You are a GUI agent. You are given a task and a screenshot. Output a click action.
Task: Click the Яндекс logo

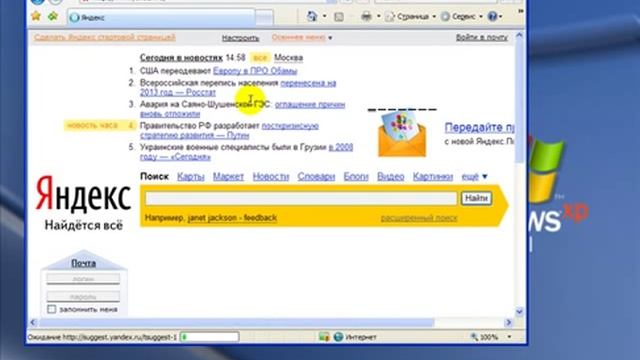(x=83, y=195)
